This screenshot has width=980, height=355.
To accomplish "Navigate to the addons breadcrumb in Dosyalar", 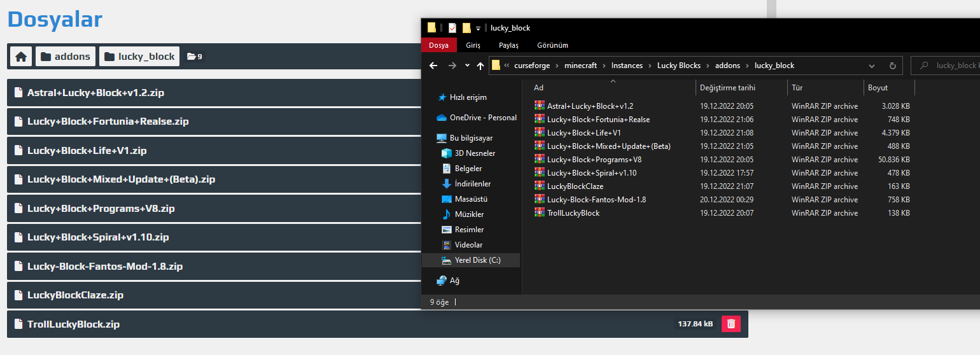I will [66, 57].
